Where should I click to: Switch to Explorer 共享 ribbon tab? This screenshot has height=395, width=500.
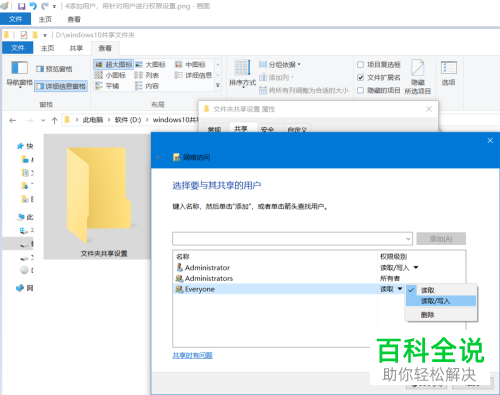tap(76, 48)
